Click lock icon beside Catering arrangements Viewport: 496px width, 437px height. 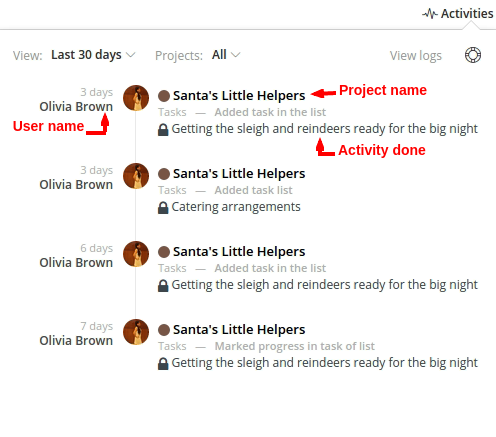point(163,208)
